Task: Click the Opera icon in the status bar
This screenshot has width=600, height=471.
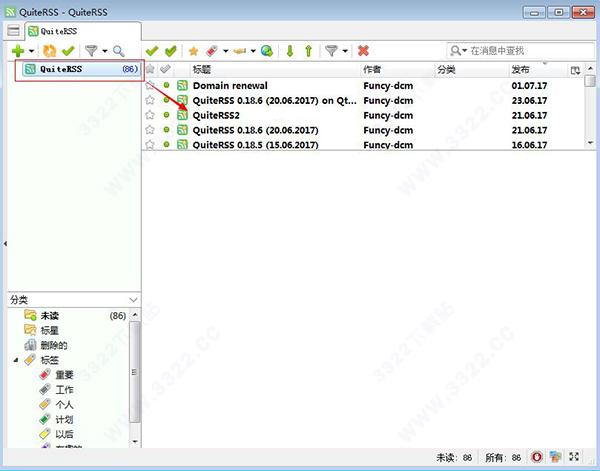Action: (x=536, y=456)
